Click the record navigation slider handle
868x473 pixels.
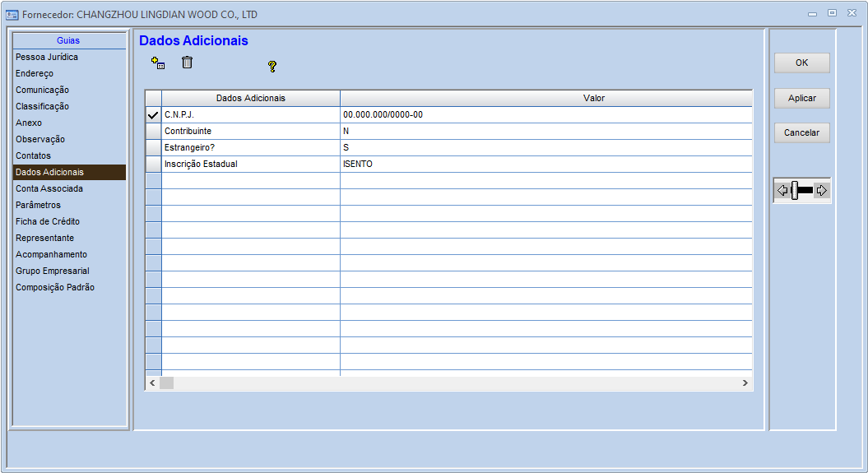point(795,191)
